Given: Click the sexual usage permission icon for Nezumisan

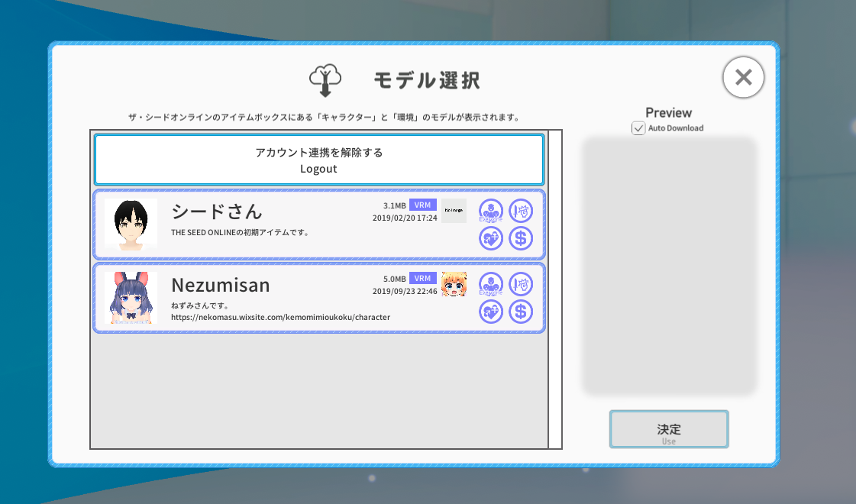Looking at the screenshot, I should tap(491, 312).
